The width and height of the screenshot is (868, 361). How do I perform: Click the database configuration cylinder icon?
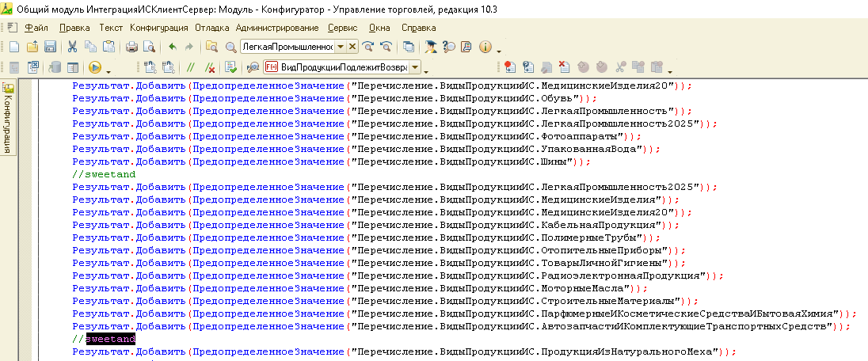point(55,67)
